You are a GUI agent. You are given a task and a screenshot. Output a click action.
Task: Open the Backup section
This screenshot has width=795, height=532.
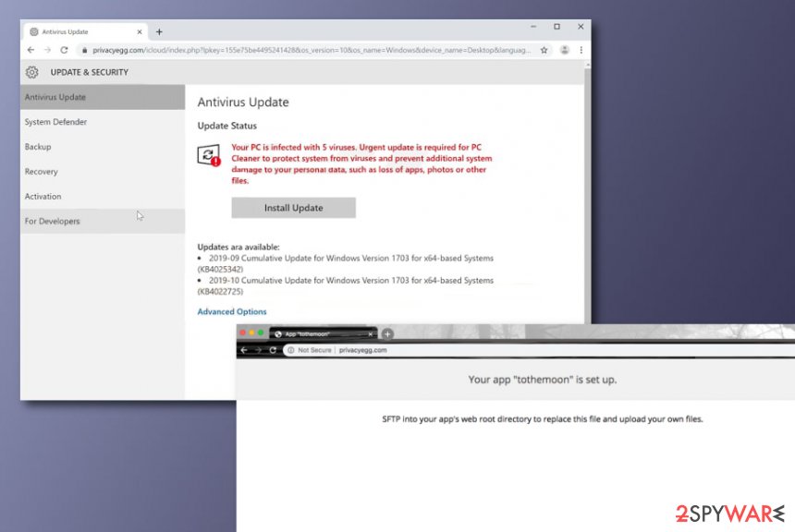(x=103, y=147)
